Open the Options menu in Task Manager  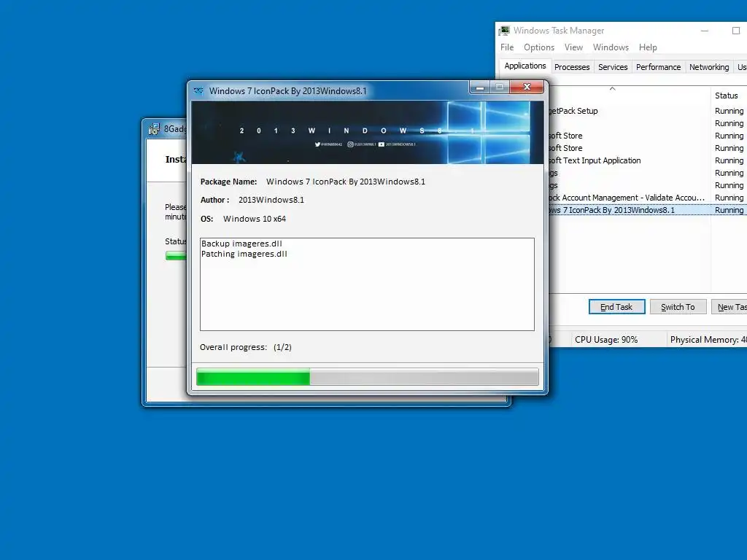[539, 47]
